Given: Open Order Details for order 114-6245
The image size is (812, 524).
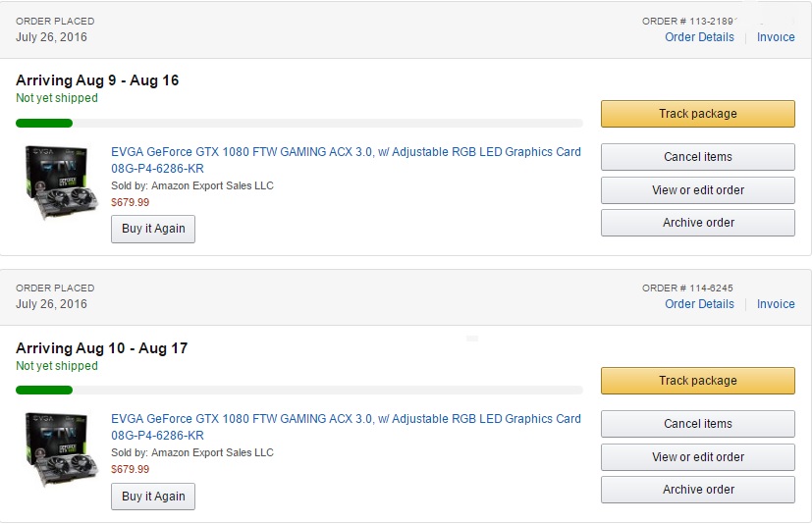Looking at the screenshot, I should pyautogui.click(x=699, y=304).
